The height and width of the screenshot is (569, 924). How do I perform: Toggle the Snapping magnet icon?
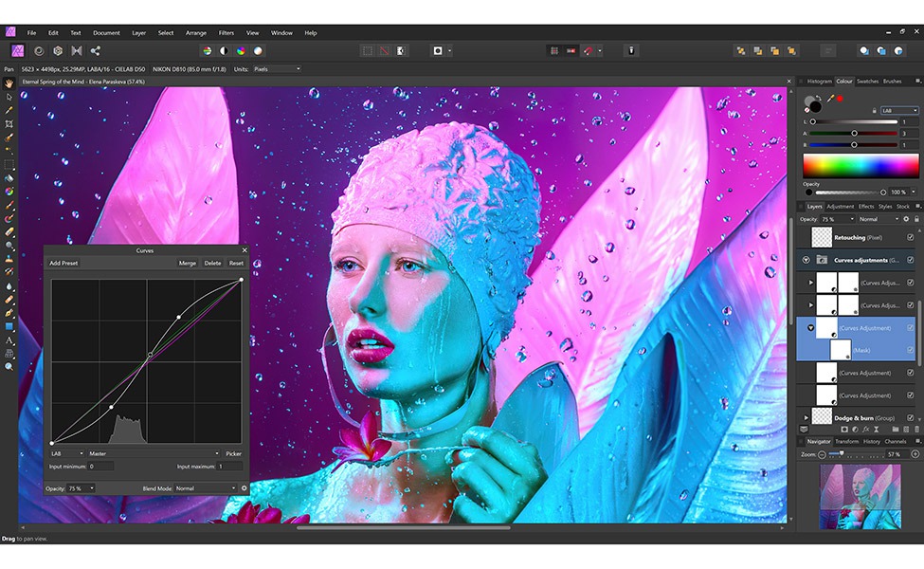[x=589, y=50]
